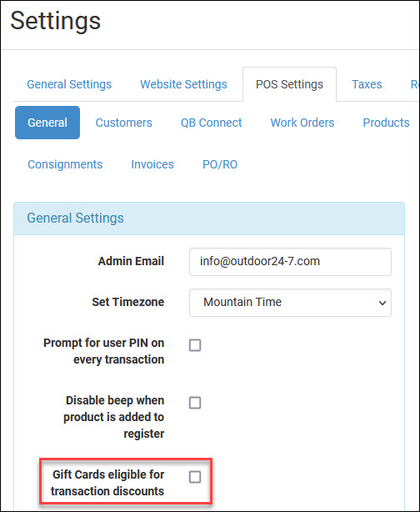Click the Admin Email input field

(290, 262)
